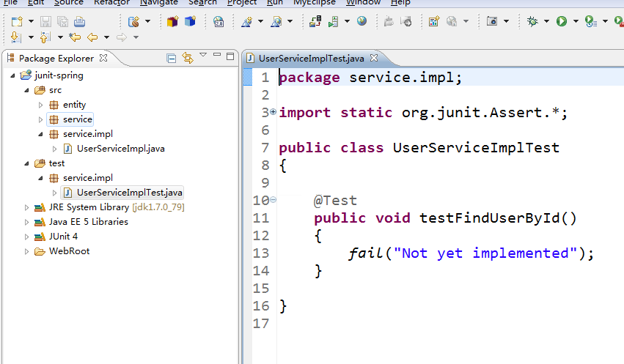Collapse the junit-spring project node

(x=12, y=75)
